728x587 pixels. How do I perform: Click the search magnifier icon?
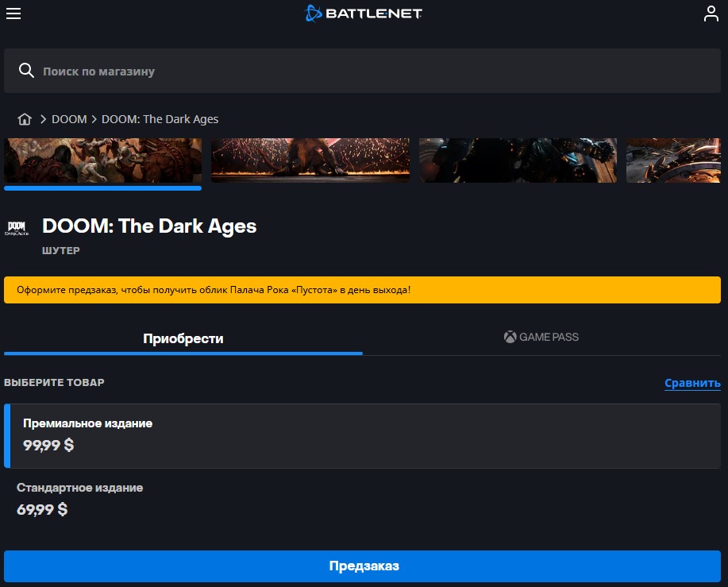(26, 71)
